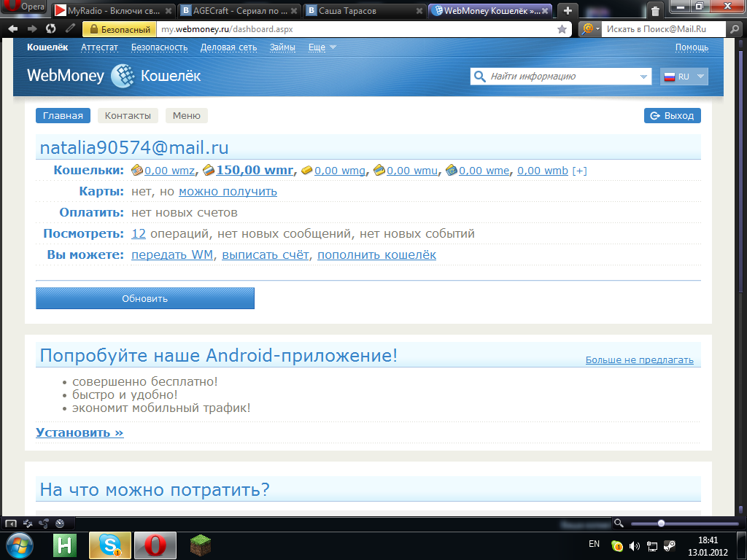The height and width of the screenshot is (560, 747).
Task: Click the network tray icon
Action: coord(651,546)
